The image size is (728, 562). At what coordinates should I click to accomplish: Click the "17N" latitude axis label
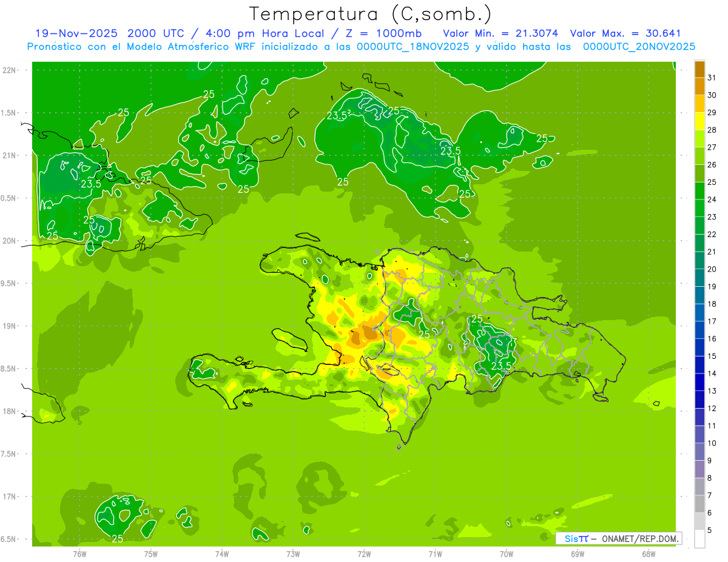click(x=9, y=497)
